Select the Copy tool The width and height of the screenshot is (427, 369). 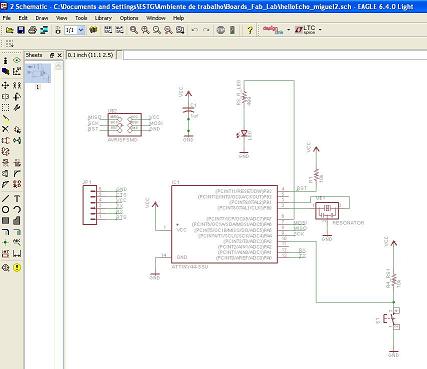pyautogui.click(x=17, y=85)
